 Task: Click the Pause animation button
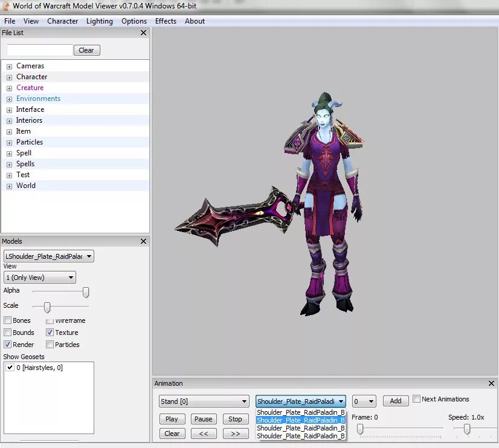(x=204, y=419)
